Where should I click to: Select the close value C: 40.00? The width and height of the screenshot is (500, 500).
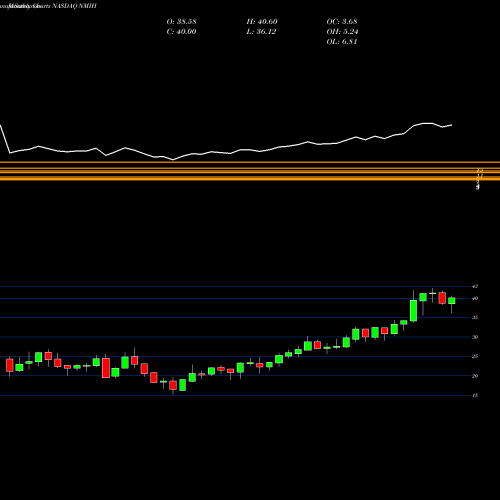click(x=181, y=32)
